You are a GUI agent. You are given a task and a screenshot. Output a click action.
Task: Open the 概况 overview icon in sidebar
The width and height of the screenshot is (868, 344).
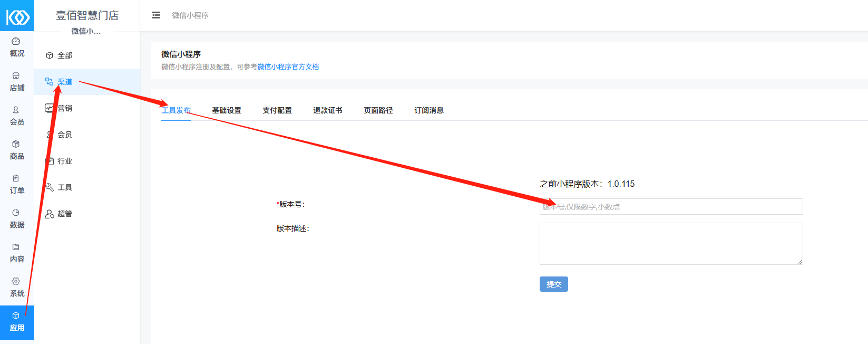[16, 41]
